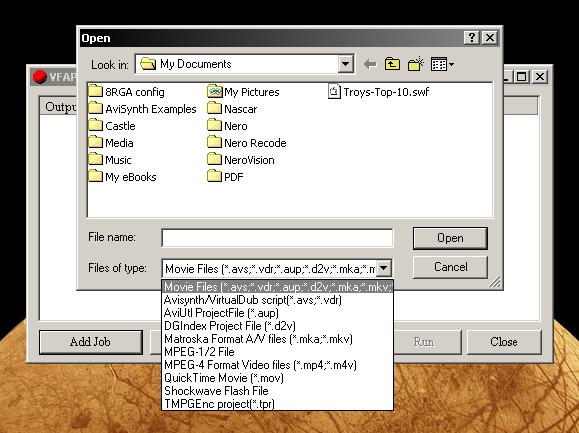Create a new folder with toolbar icon
This screenshot has width=579, height=433.
(x=416, y=64)
